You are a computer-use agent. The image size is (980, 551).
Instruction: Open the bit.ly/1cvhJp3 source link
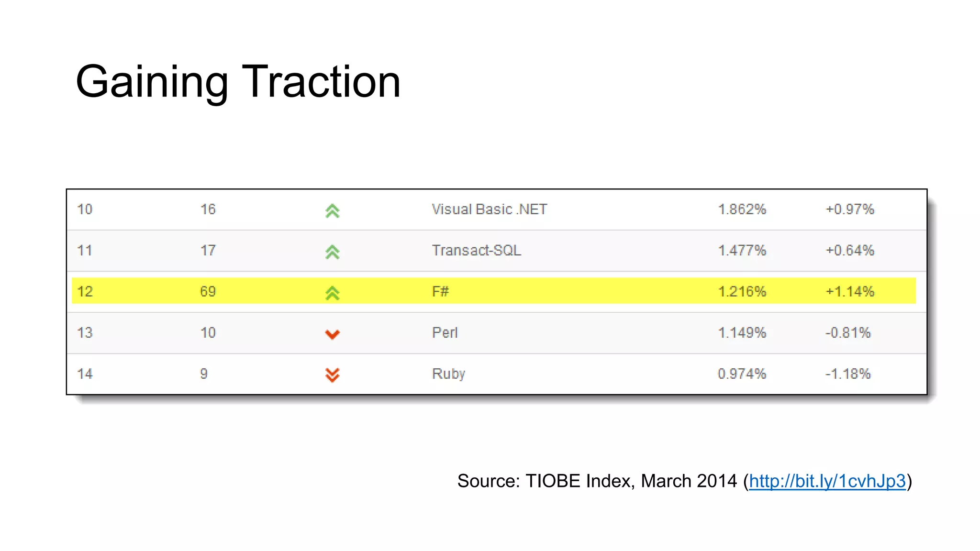point(827,481)
